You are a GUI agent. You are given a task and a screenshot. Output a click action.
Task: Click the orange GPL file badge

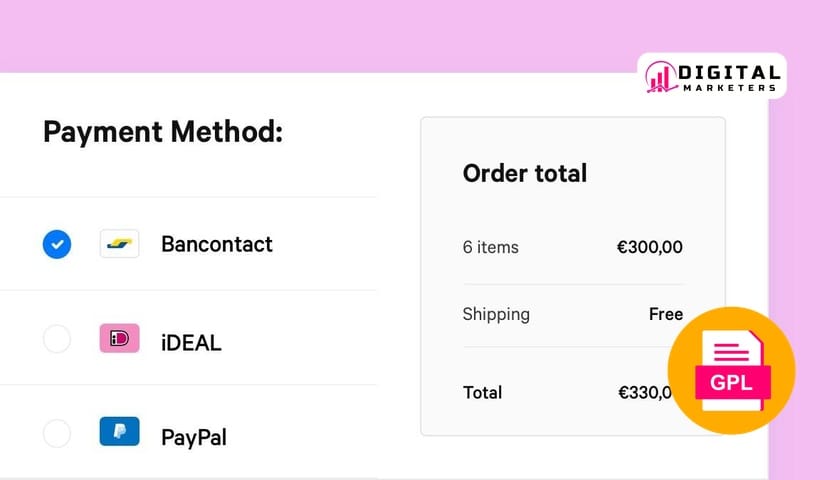[x=731, y=371]
